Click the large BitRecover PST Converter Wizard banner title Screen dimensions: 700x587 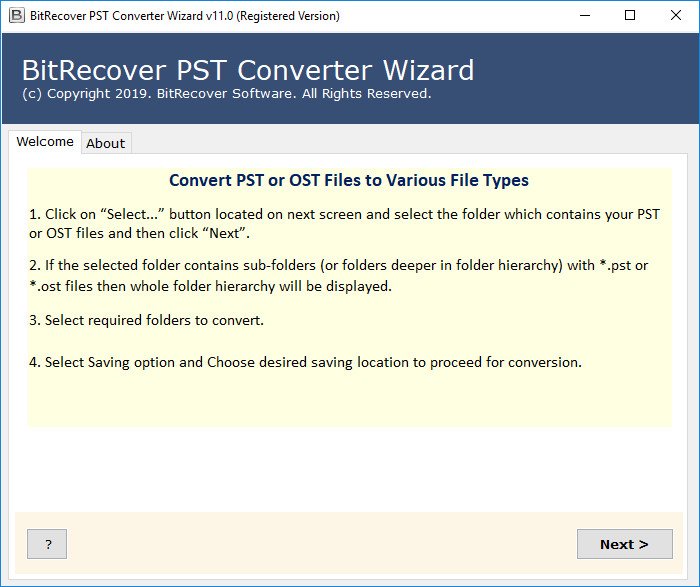point(248,71)
